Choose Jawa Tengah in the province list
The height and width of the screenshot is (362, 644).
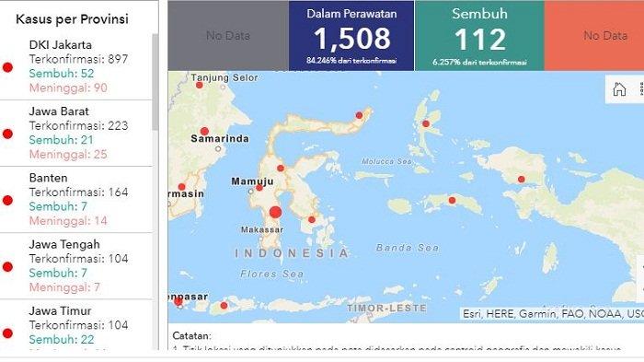[76, 266]
